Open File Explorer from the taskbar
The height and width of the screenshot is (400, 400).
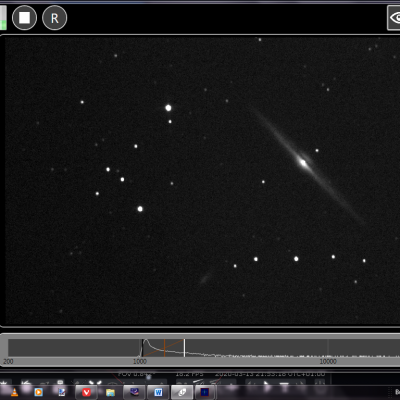(x=110, y=392)
